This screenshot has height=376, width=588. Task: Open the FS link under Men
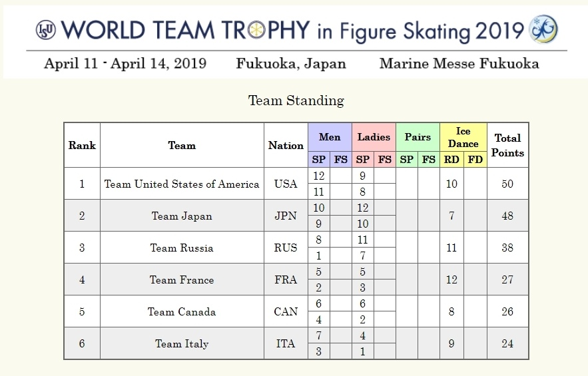(x=341, y=160)
